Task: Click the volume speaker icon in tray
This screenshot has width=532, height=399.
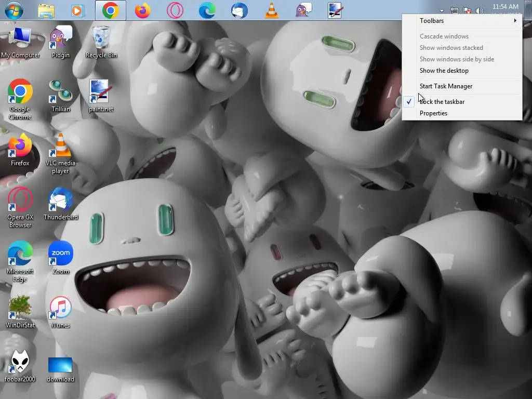Action: (x=479, y=11)
